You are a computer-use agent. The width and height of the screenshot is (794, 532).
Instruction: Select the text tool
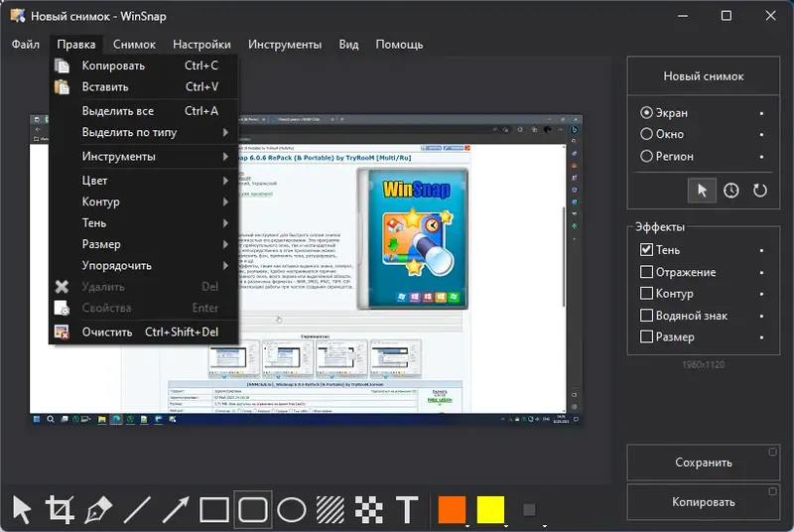(407, 510)
